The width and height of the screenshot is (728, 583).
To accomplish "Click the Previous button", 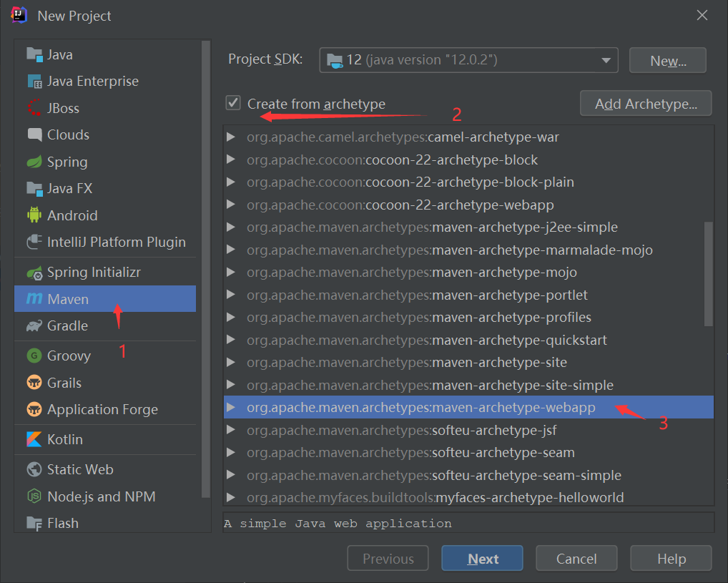I will [388, 559].
